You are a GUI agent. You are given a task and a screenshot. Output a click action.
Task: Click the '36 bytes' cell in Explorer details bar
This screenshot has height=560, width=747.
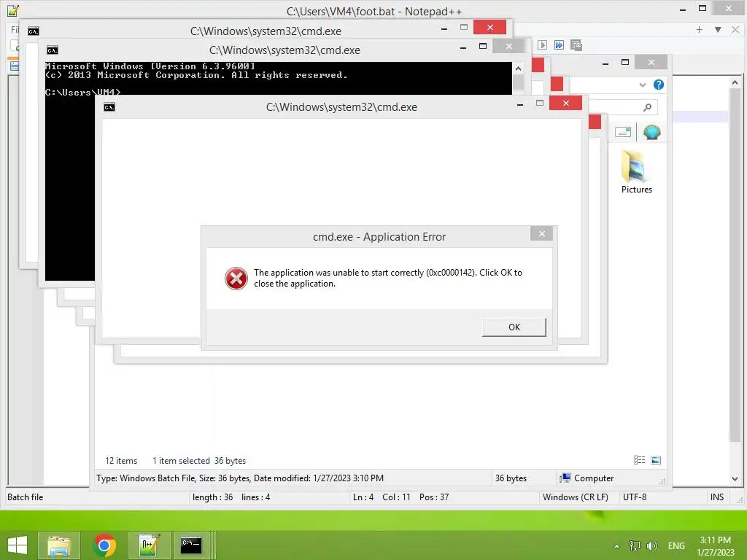click(511, 478)
